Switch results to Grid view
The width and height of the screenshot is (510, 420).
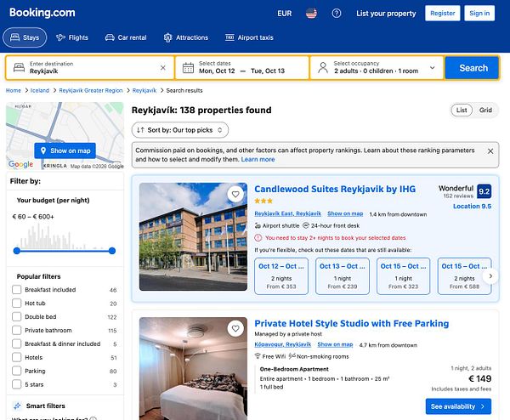485,110
